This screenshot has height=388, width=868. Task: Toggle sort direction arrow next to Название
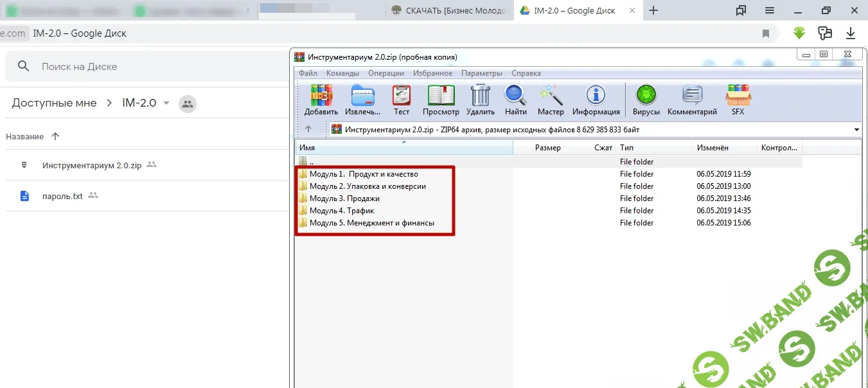click(55, 136)
